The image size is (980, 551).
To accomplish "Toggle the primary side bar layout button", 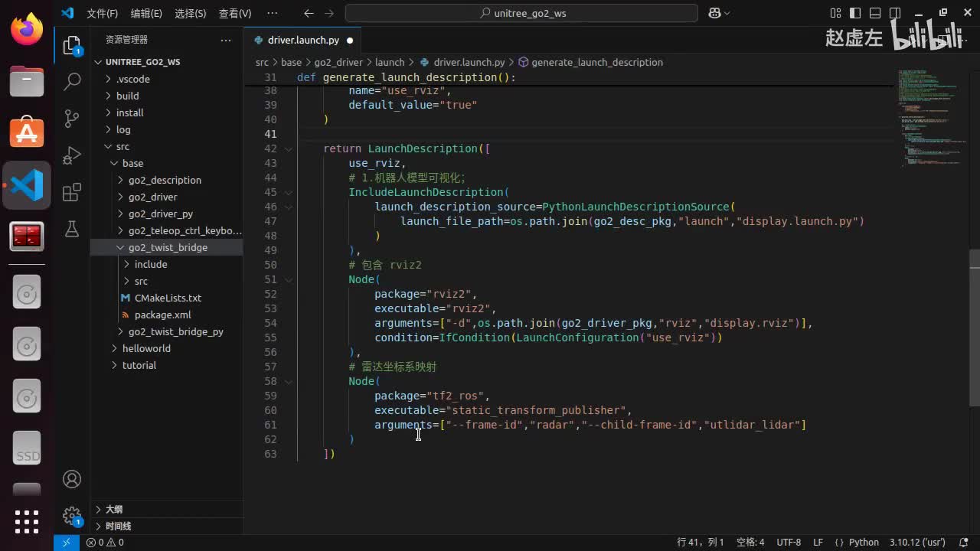I will click(x=855, y=13).
